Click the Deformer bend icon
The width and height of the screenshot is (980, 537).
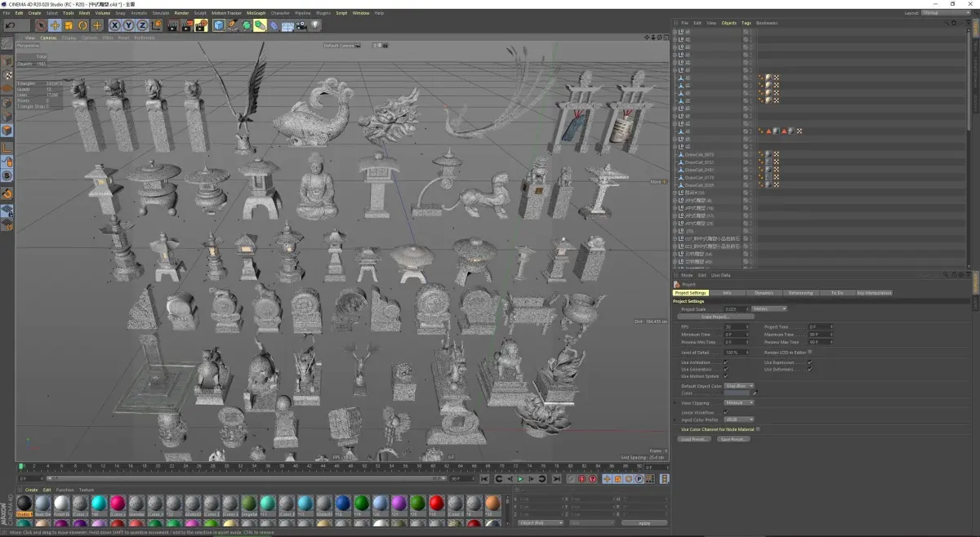274,25
